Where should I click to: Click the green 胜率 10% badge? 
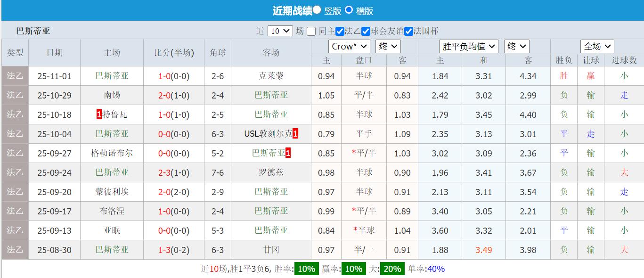[x=306, y=269]
